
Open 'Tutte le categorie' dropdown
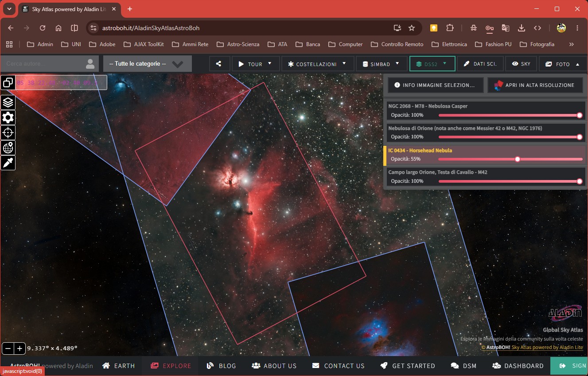coord(148,64)
